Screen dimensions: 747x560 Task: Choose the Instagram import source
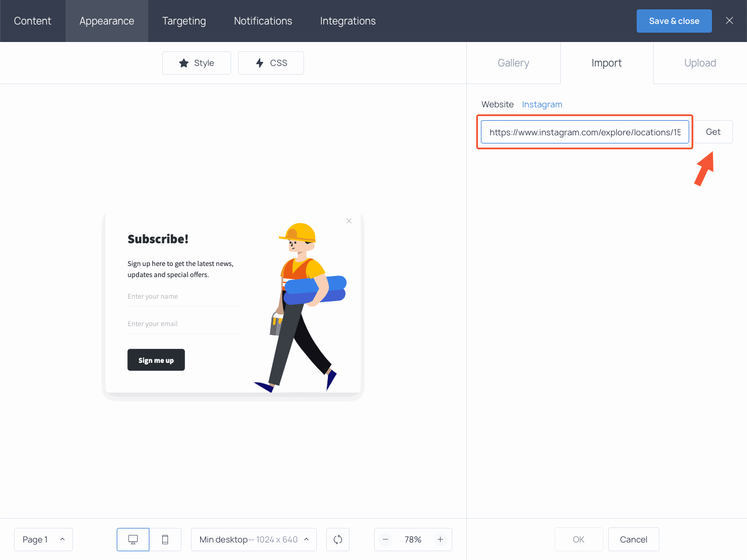coord(542,104)
